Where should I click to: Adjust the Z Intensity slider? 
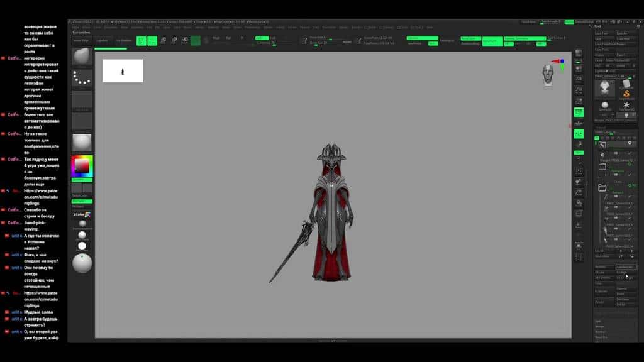274,43
